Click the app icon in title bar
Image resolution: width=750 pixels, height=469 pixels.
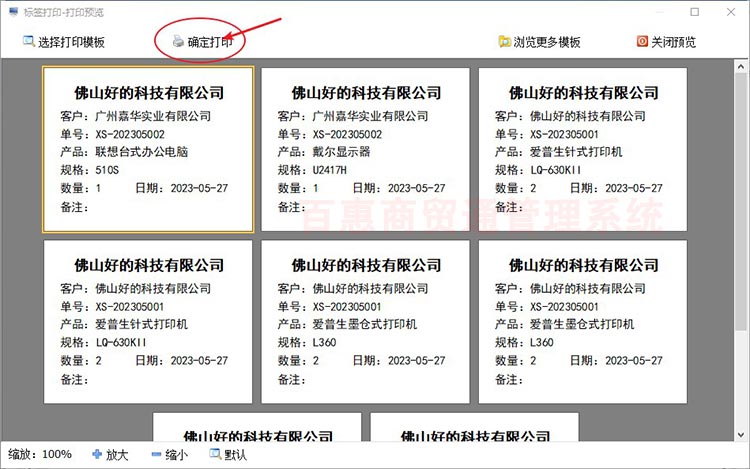click(x=13, y=12)
